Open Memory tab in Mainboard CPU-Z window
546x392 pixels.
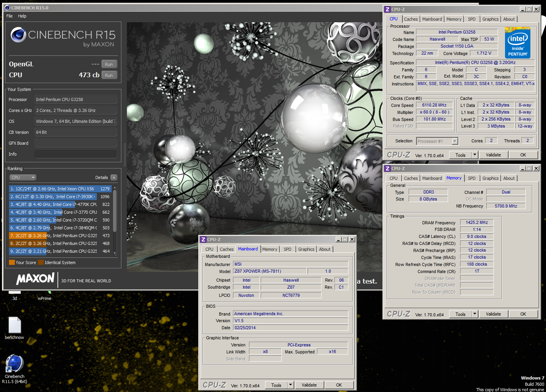270,249
